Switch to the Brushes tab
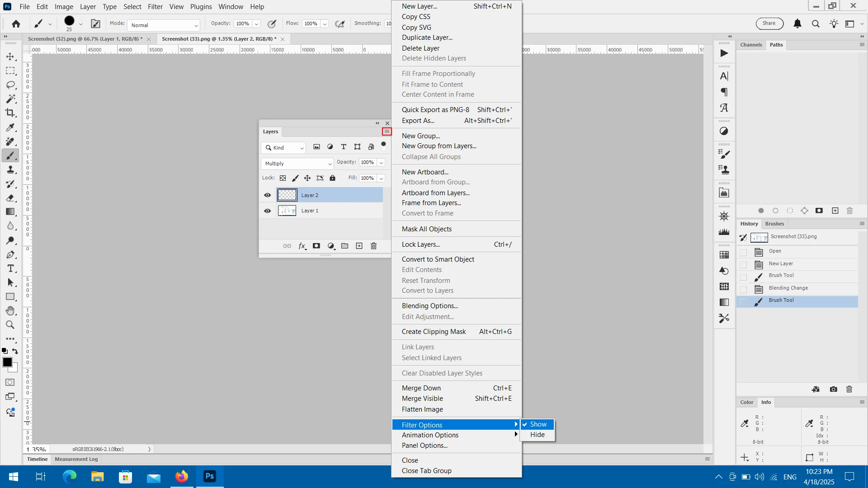Image resolution: width=868 pixels, height=488 pixels. pos(774,224)
